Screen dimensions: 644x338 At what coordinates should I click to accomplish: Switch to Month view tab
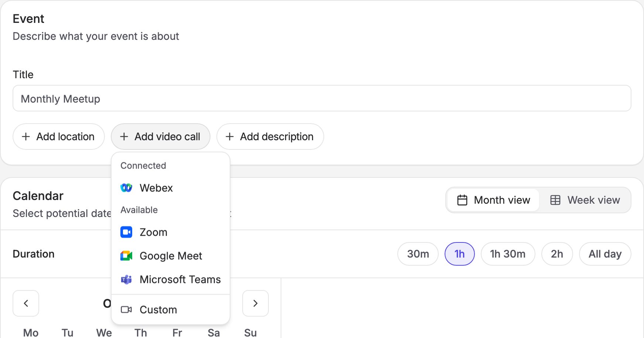click(493, 200)
